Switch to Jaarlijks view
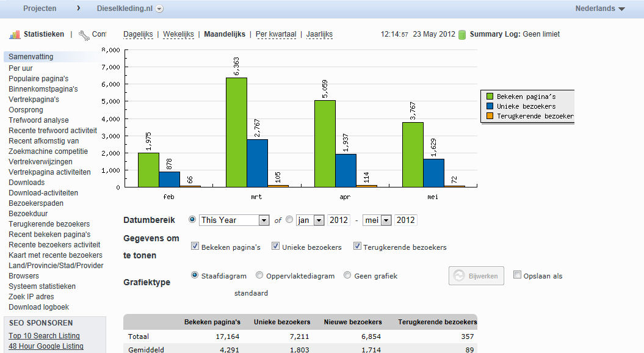Image resolution: width=644 pixels, height=353 pixels. (x=319, y=34)
